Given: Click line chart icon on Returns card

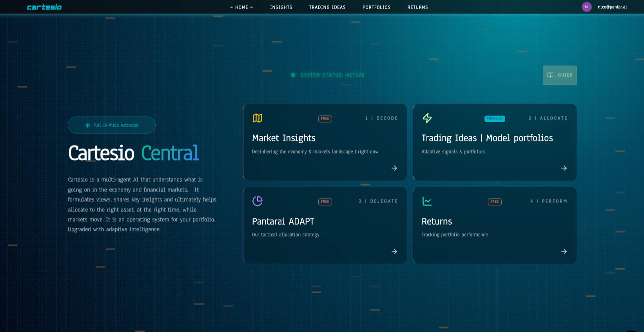Looking at the screenshot, I should [427, 201].
